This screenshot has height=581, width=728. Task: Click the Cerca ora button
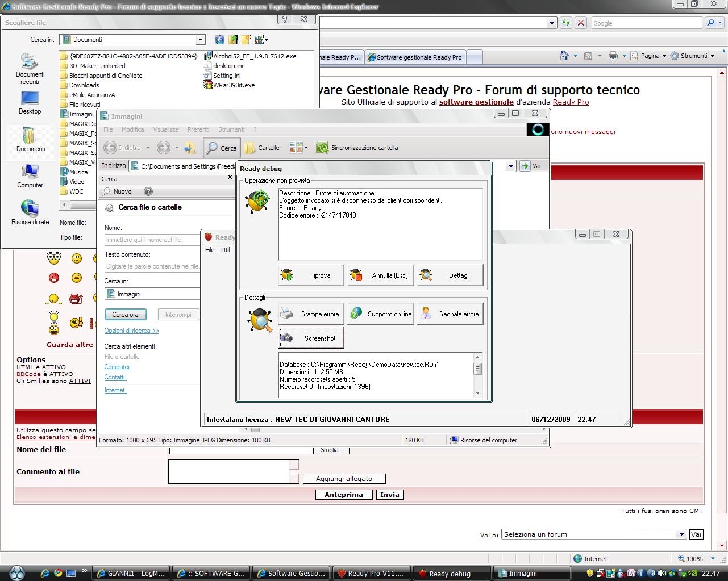pyautogui.click(x=126, y=315)
